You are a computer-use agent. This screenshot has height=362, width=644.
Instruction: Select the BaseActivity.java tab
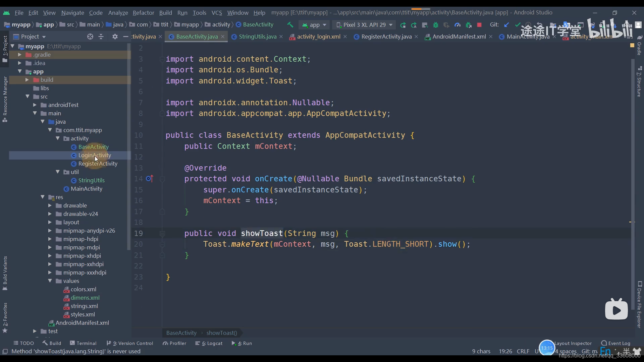point(197,36)
